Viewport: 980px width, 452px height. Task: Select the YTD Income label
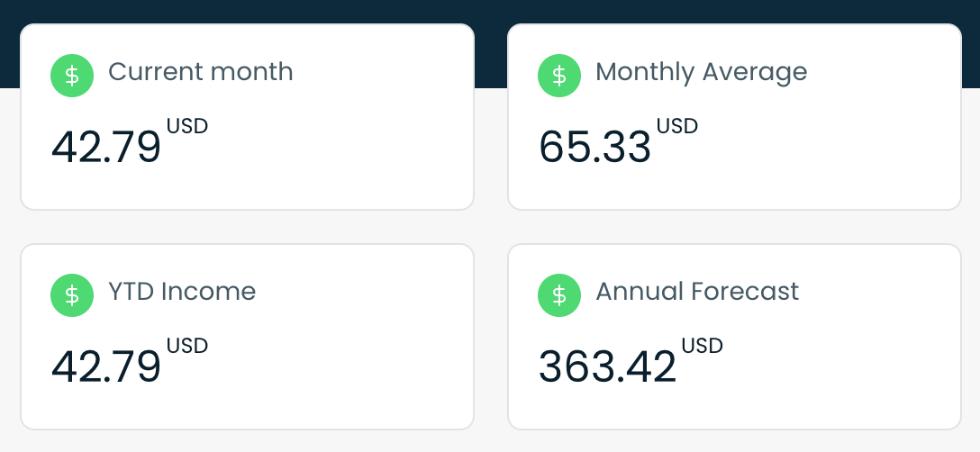pyautogui.click(x=182, y=292)
